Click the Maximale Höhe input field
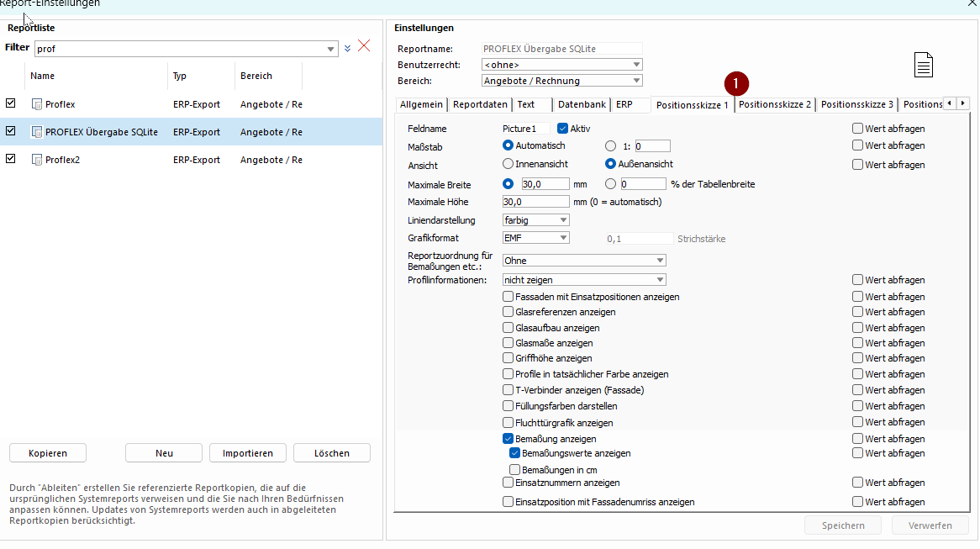Viewport: 980px width, 549px height. (535, 202)
